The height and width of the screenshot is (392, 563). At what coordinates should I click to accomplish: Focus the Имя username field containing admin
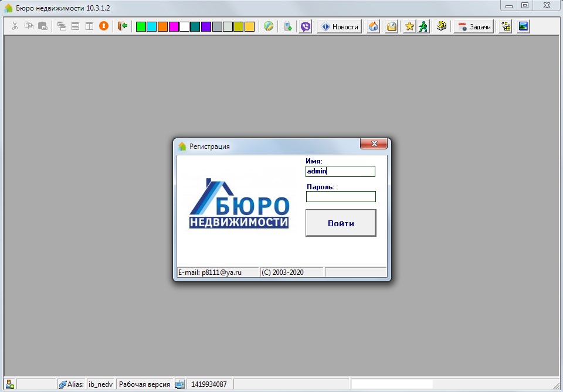pos(340,171)
